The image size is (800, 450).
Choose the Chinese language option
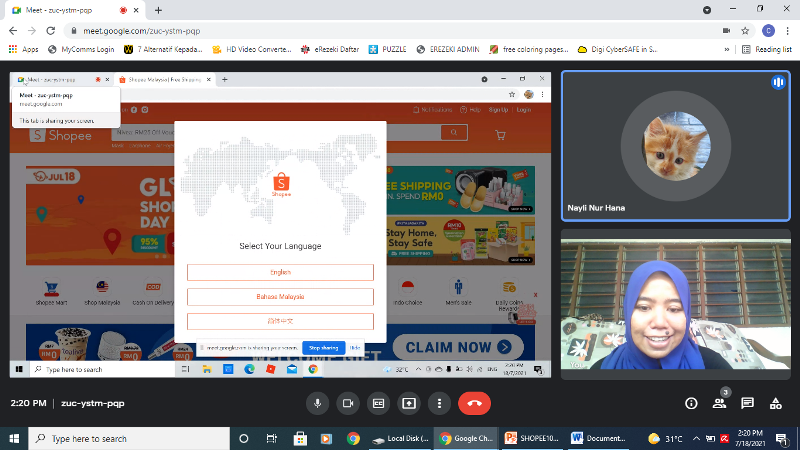pyautogui.click(x=280, y=321)
